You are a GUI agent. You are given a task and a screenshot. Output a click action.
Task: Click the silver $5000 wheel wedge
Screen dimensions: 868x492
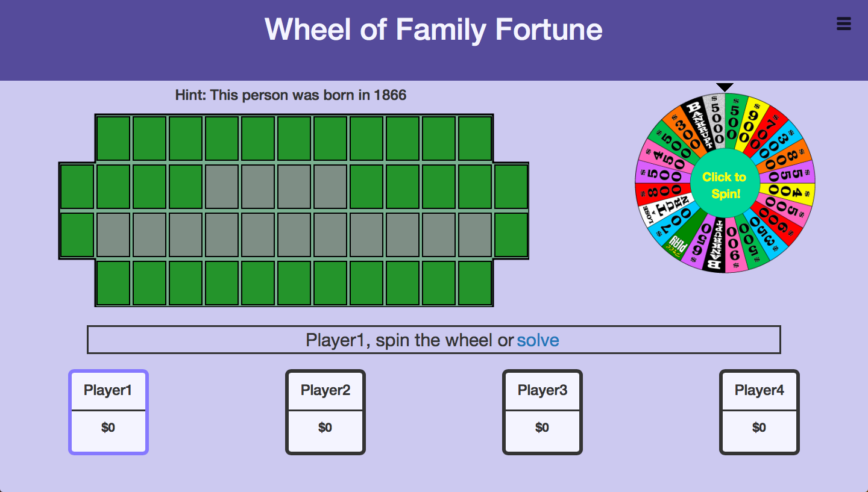(x=715, y=120)
